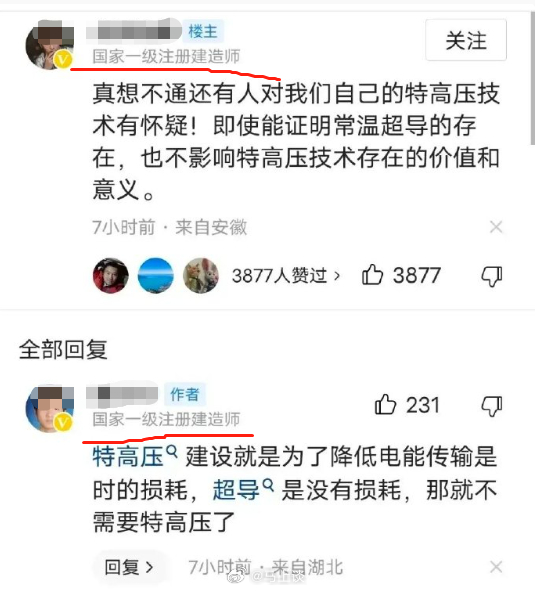This screenshot has width=535, height=591.
Task: View first liker's red avatar
Action: coord(110,276)
